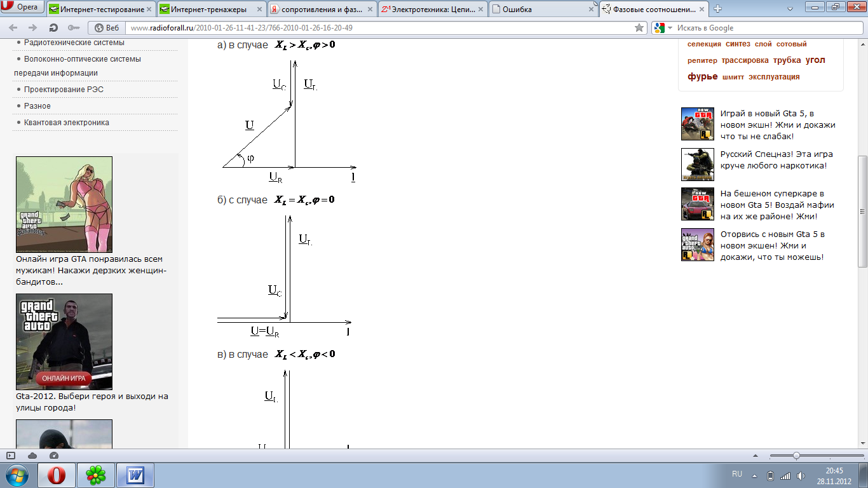Switch to the Ошибка tab
This screenshot has width=868, height=488.
(543, 10)
